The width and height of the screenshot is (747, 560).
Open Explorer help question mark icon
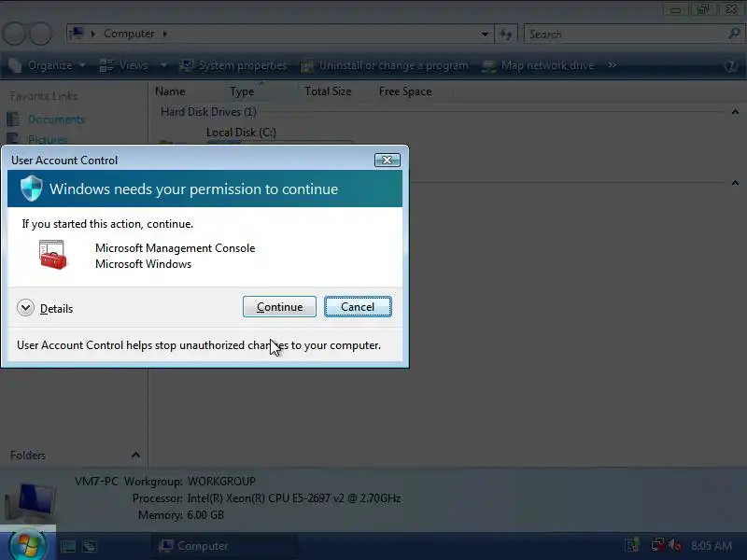pyautogui.click(x=731, y=65)
